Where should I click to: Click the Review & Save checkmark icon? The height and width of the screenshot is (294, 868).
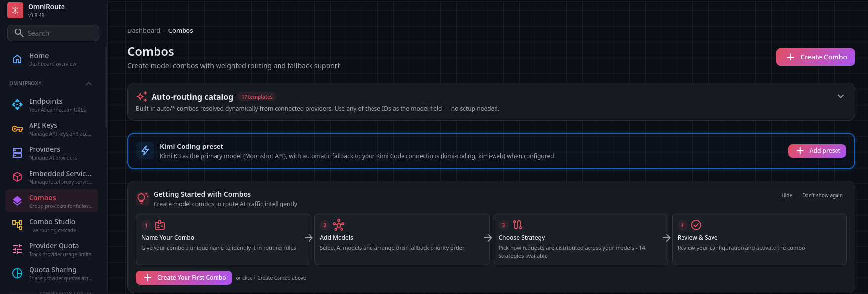pyautogui.click(x=696, y=225)
